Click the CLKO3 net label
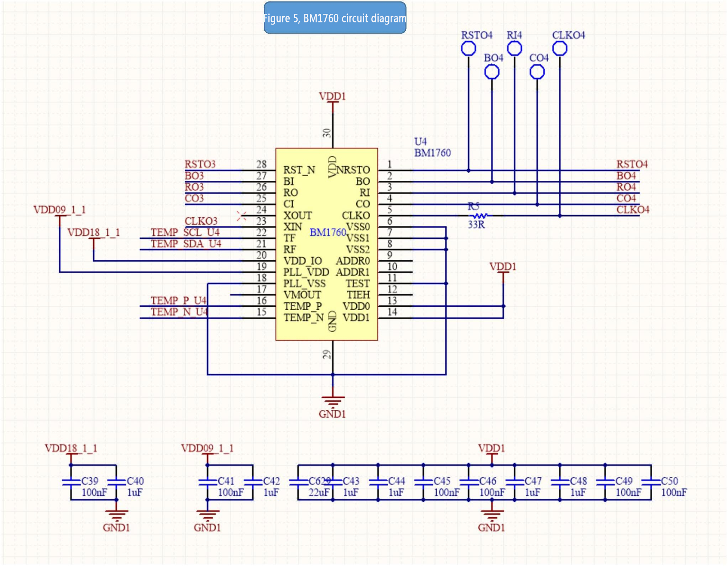 click(x=201, y=221)
